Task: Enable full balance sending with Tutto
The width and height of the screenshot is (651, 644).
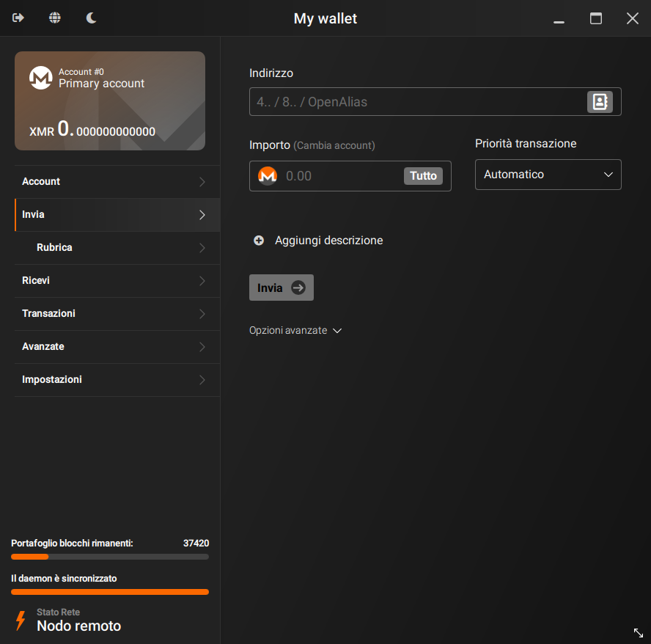Action: tap(423, 175)
